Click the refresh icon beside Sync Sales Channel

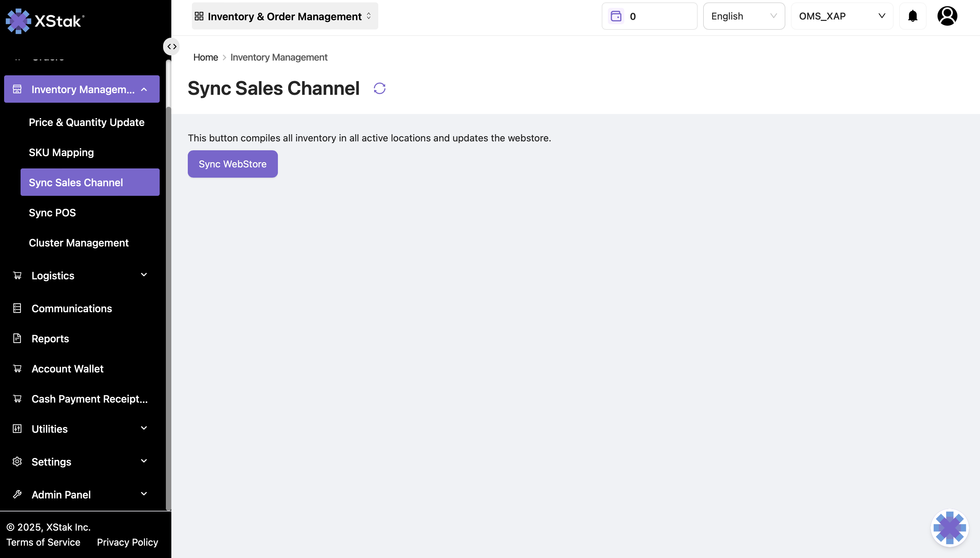(379, 89)
